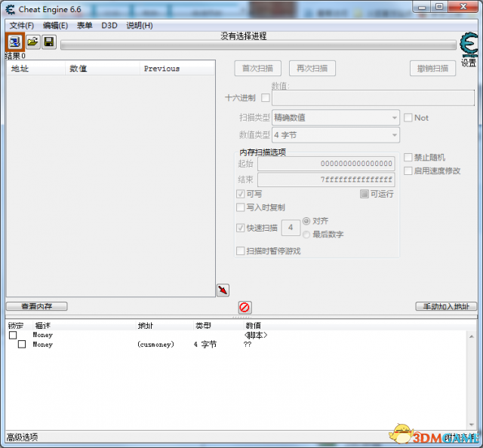Select the 最后数字 radio button
Image resolution: width=483 pixels, height=448 pixels.
[306, 235]
